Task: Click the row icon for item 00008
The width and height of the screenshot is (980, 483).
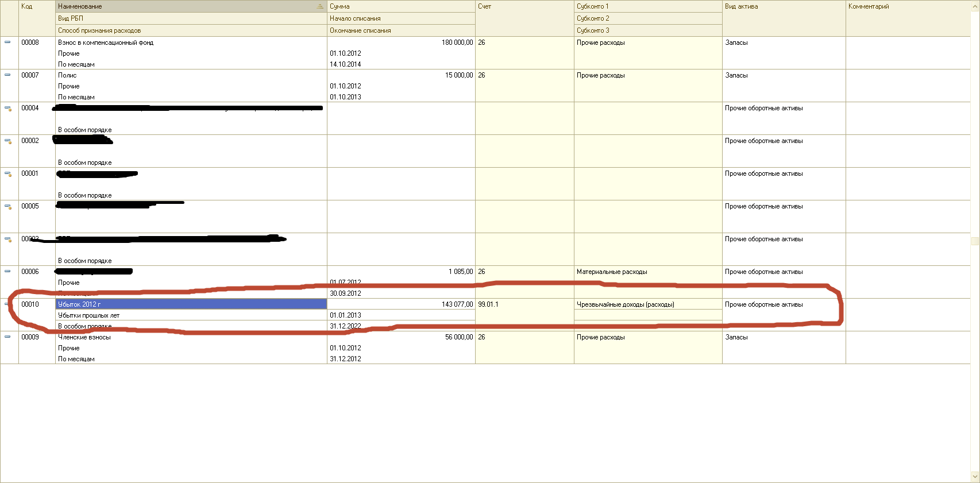Action: [7, 42]
